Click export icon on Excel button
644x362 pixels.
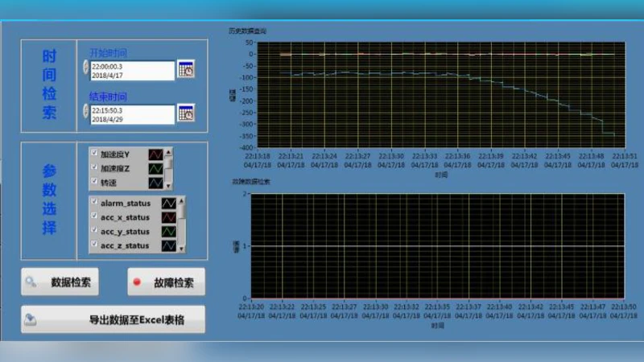(x=30, y=319)
